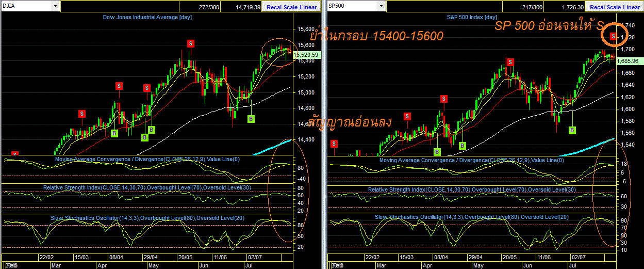Click the MACD indicator title in the DJIA panel

click(x=147, y=160)
